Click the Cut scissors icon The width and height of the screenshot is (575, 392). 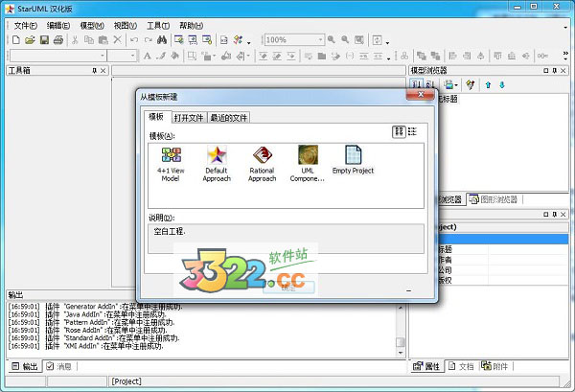[75, 39]
